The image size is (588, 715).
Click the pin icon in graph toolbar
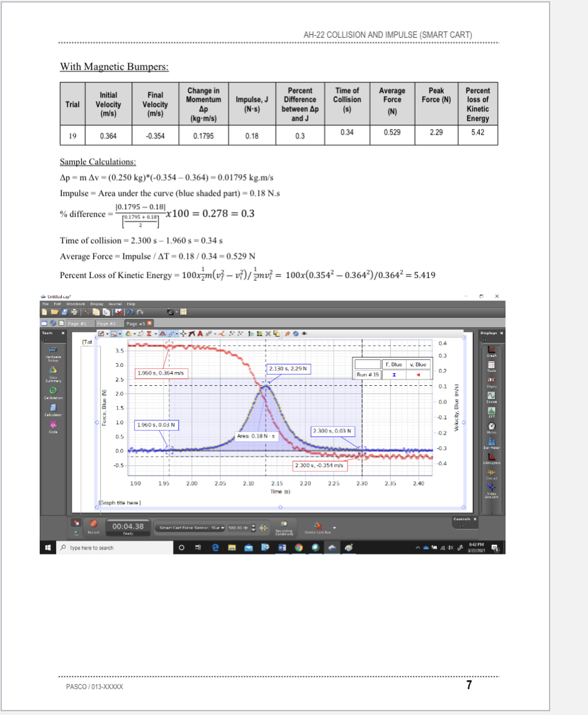pos(287,334)
